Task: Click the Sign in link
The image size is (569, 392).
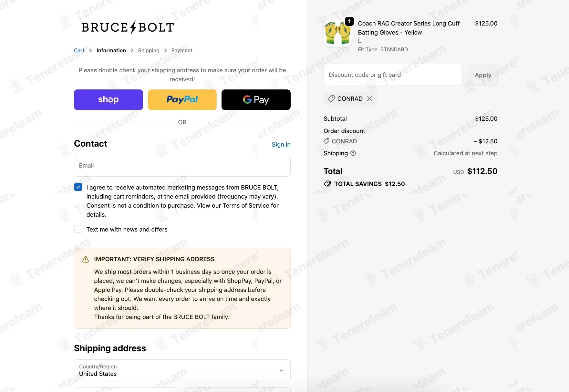Action: 281,145
